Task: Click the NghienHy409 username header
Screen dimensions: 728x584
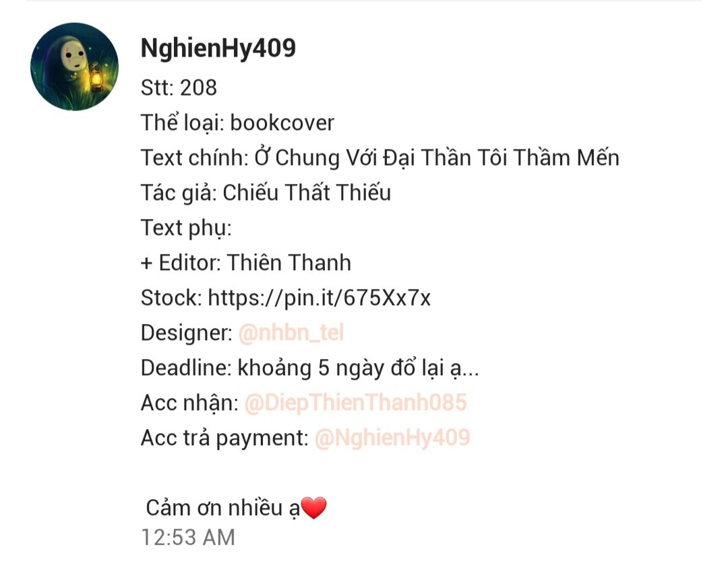Action: (218, 48)
